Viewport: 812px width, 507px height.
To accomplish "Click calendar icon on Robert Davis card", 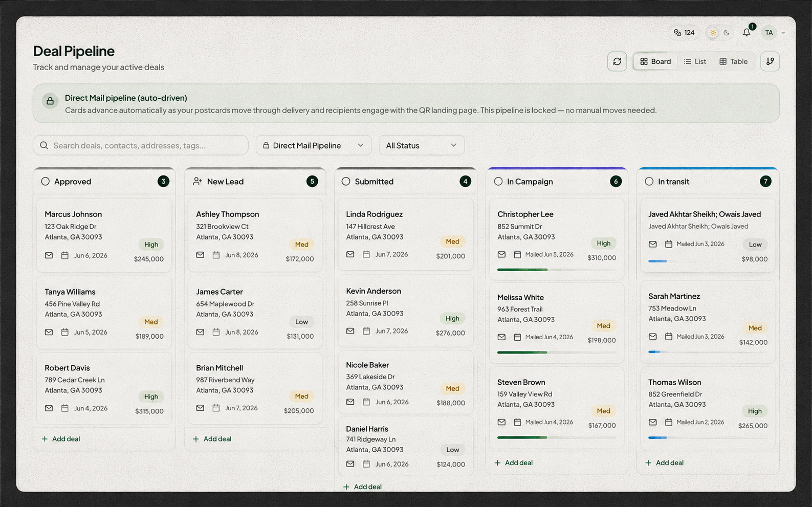I will [x=65, y=408].
